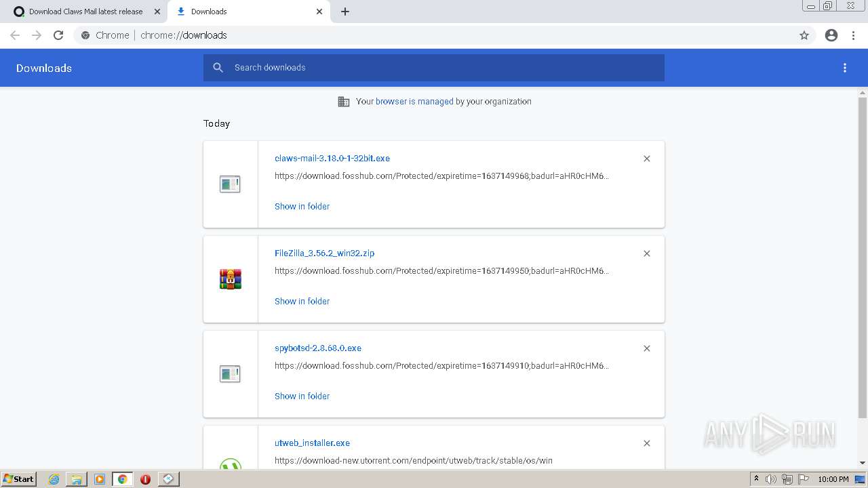The image size is (868, 488).
Task: Open claws-mail-3.18.0-1-32bit.exe file link
Action: pyautogui.click(x=332, y=159)
